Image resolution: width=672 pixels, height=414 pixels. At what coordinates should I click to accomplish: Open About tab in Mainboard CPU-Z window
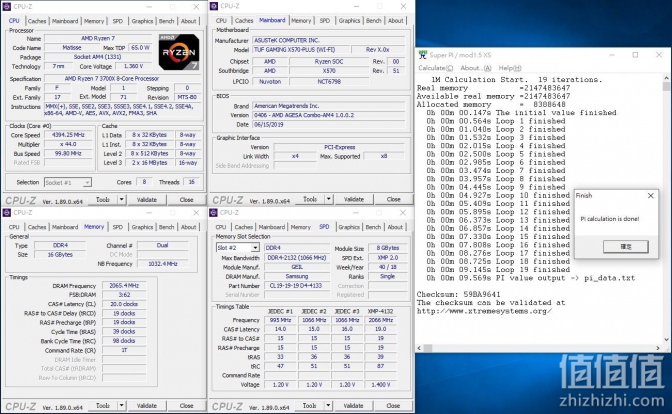click(x=396, y=21)
